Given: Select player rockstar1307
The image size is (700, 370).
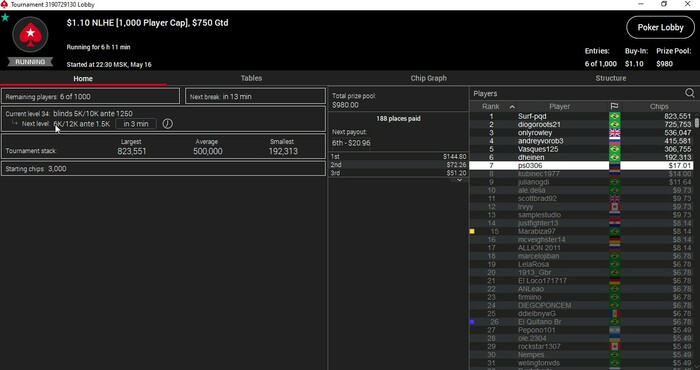Looking at the screenshot, I should (x=581, y=346).
